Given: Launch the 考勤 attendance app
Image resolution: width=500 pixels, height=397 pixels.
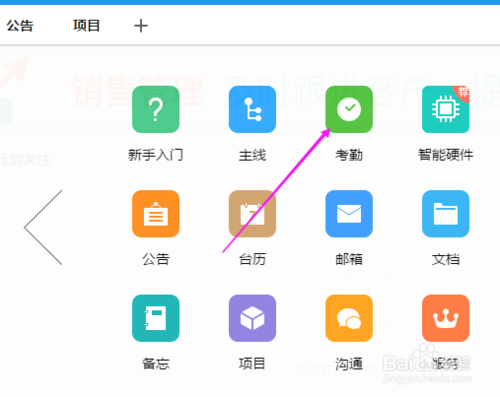Looking at the screenshot, I should tap(349, 109).
